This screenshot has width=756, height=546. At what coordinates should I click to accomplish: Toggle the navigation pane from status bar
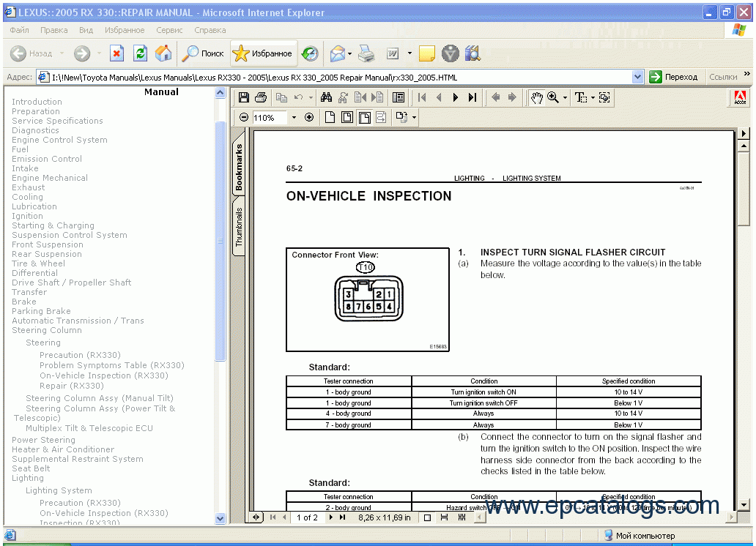(x=256, y=517)
